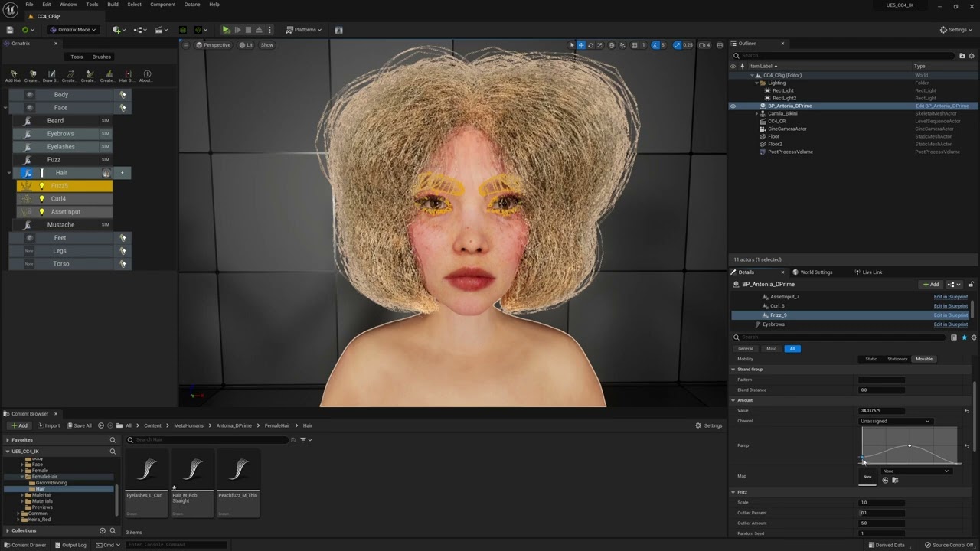This screenshot has width=980, height=551.
Task: Collapse the Strand Group section
Action: 733,370
